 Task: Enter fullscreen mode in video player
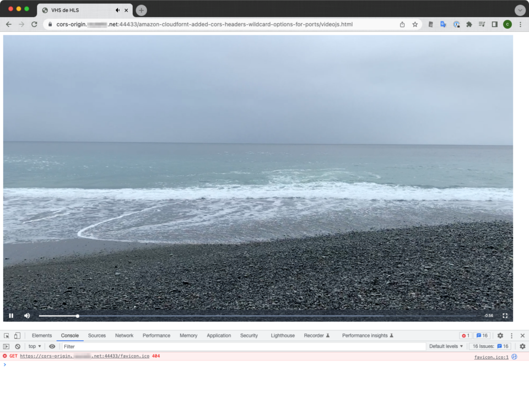(505, 315)
